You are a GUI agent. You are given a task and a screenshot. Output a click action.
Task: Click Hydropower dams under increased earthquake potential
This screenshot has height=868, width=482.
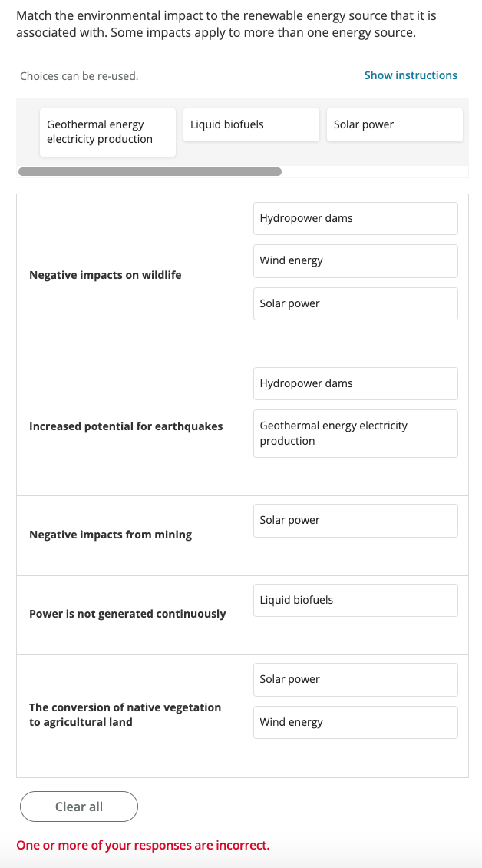click(x=355, y=383)
